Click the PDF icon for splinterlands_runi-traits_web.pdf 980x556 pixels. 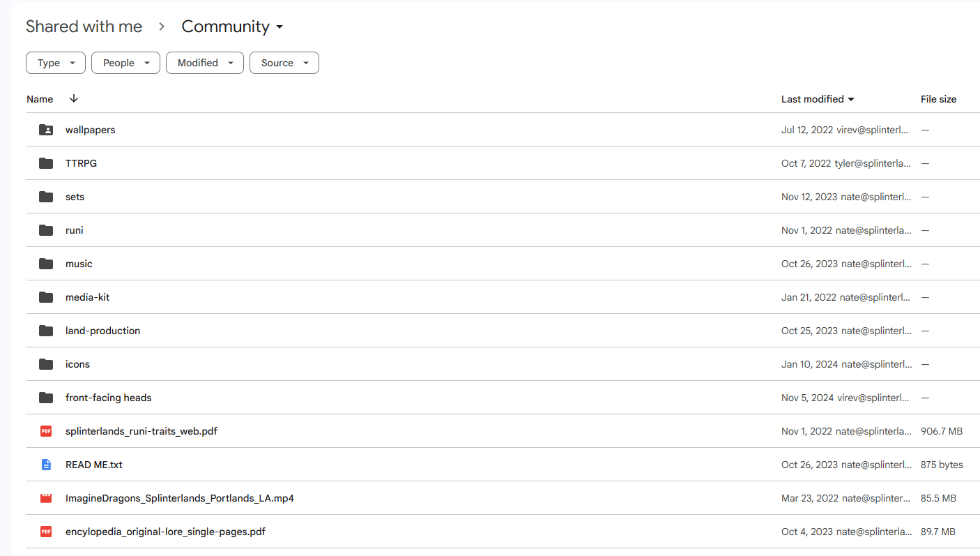(x=46, y=431)
